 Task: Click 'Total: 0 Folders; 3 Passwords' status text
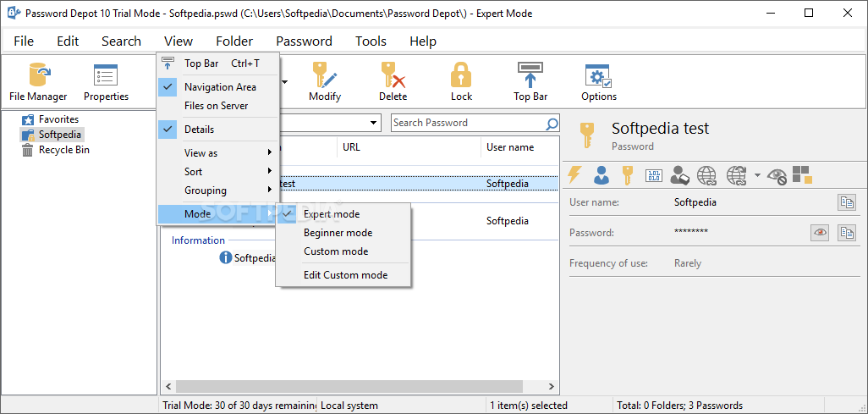[x=680, y=406]
